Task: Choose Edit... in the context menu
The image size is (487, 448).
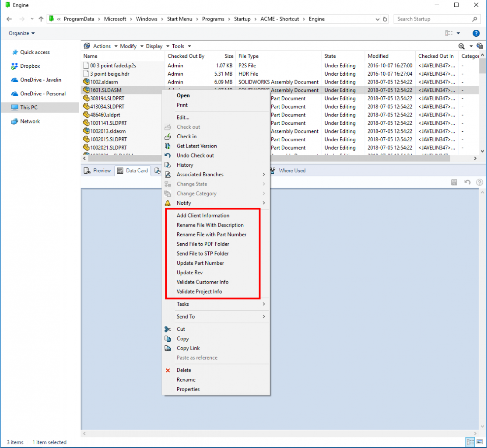Action: [183, 118]
